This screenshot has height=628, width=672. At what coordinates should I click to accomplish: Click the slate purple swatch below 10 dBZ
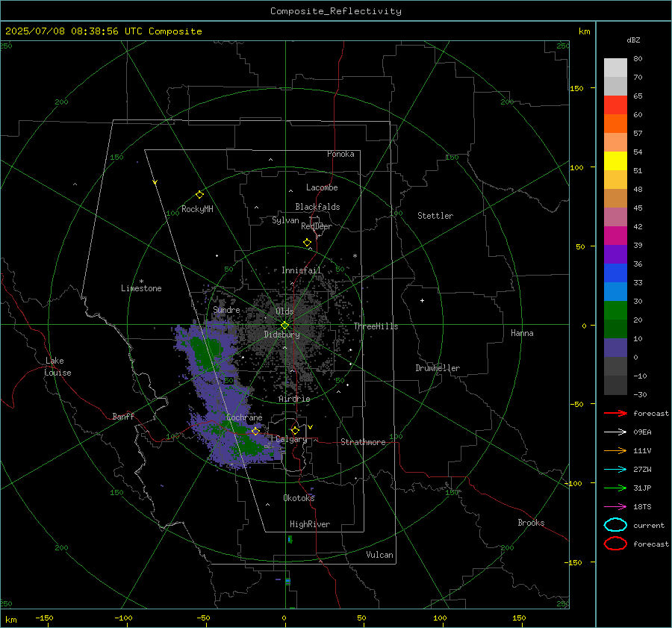pyautogui.click(x=615, y=348)
